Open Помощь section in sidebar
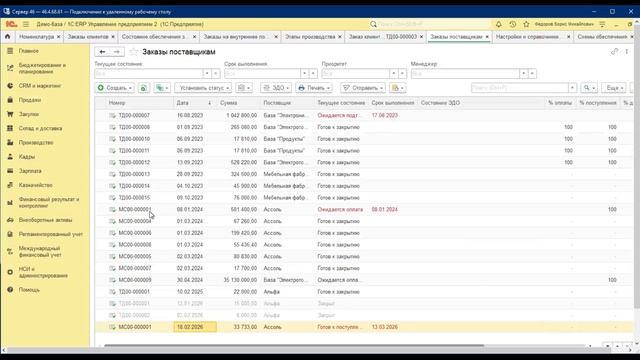Viewport: 640px width, 360px height. pyautogui.click(x=29, y=289)
